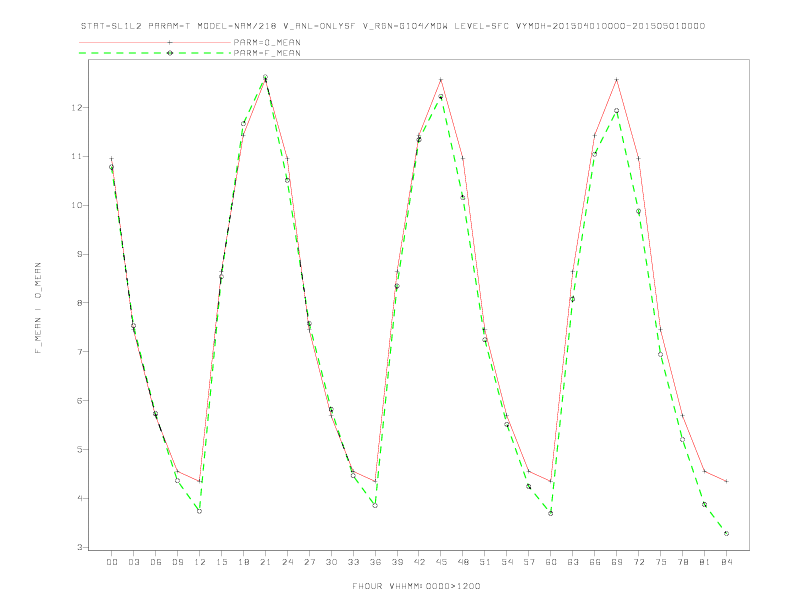Select O_MEAN plus marker at hour 84
Image resolution: width=792 pixels, height=612 pixels.
[x=726, y=481]
